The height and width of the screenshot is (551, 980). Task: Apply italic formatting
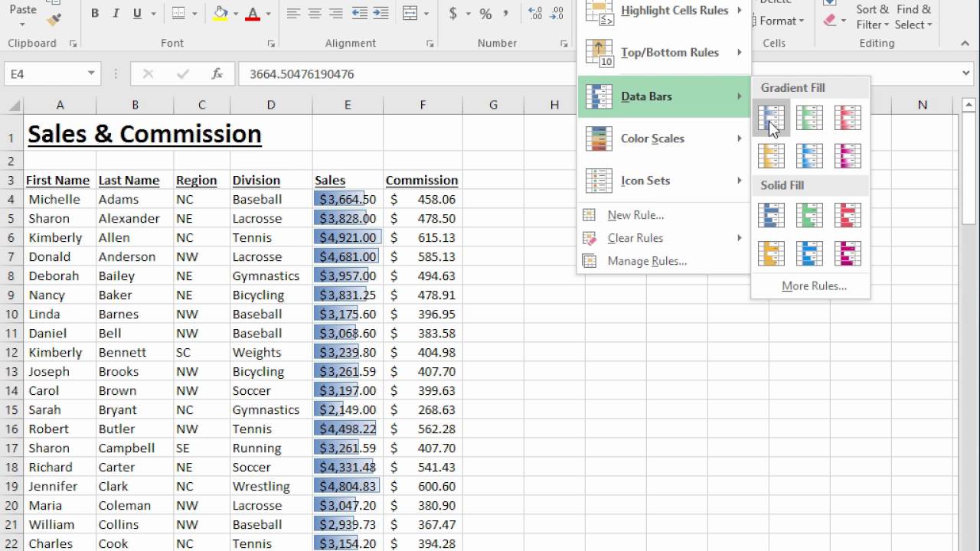116,14
